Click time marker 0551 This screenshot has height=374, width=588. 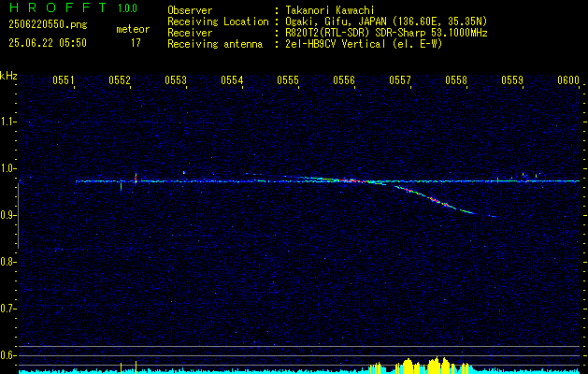click(63, 79)
